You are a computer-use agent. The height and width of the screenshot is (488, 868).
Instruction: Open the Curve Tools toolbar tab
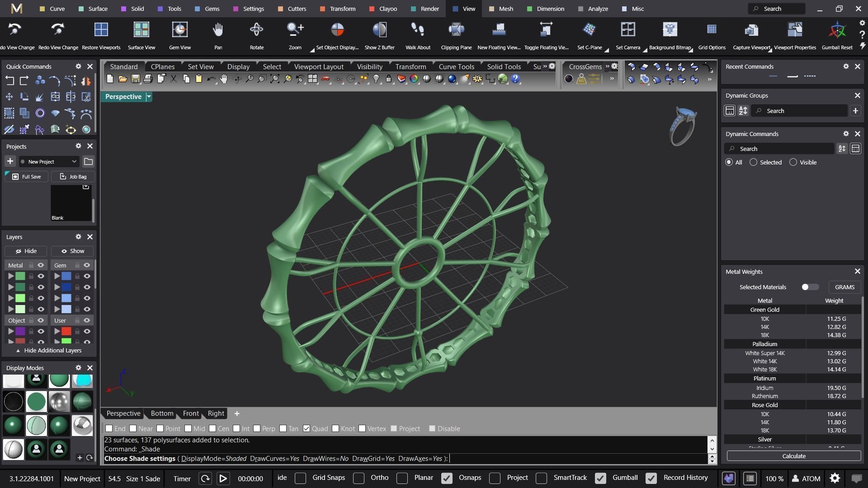456,67
